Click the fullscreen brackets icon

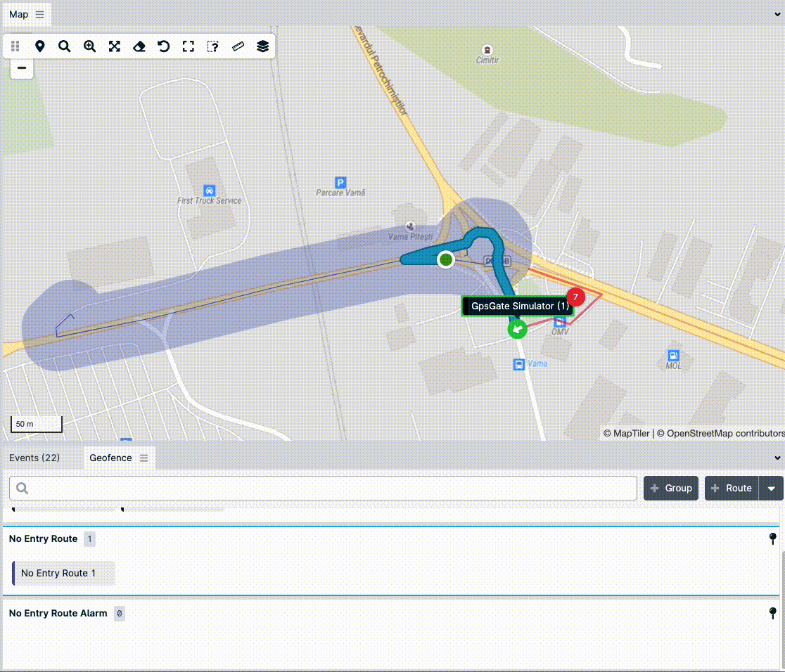pos(188,46)
